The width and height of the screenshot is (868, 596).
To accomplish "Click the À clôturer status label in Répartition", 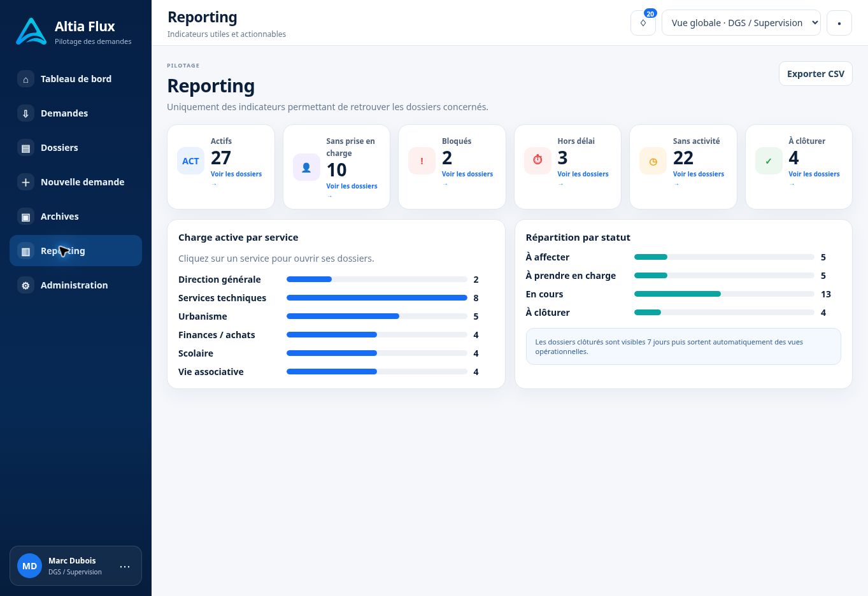I will (548, 313).
